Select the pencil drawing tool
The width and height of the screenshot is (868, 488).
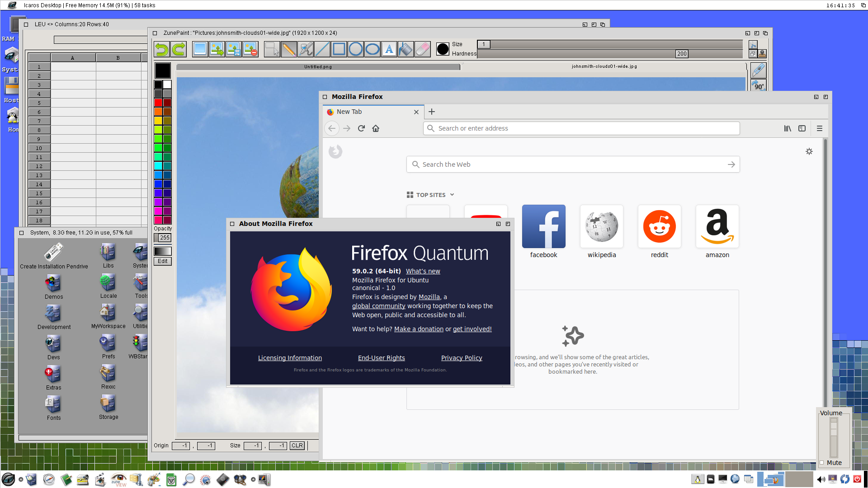click(288, 49)
